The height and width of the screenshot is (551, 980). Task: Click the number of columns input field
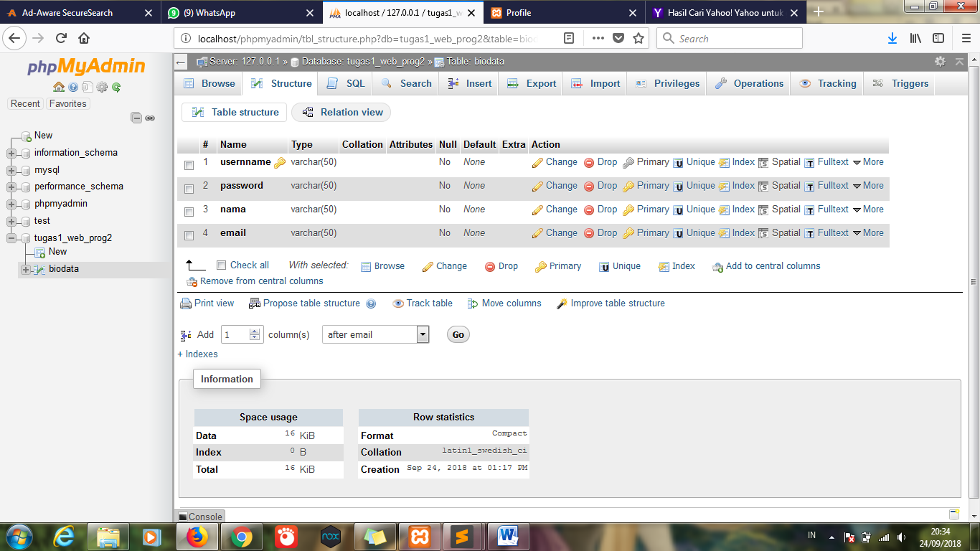click(242, 334)
